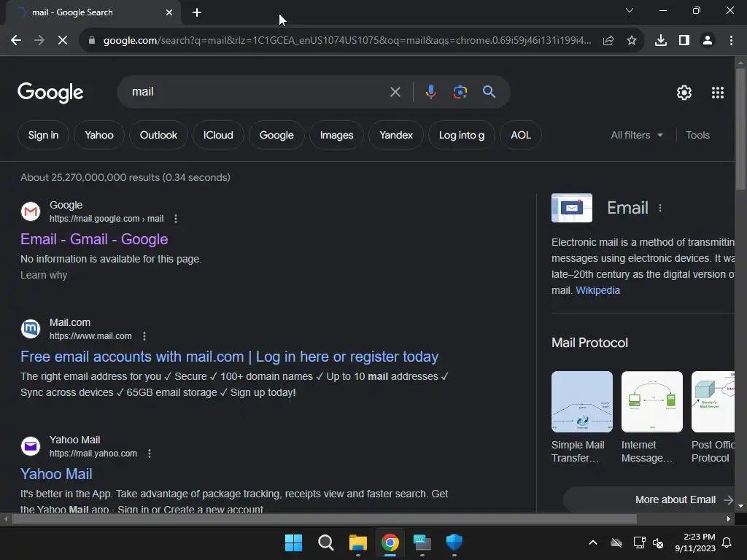
Task: Click the forward navigation arrow
Action: (x=39, y=41)
